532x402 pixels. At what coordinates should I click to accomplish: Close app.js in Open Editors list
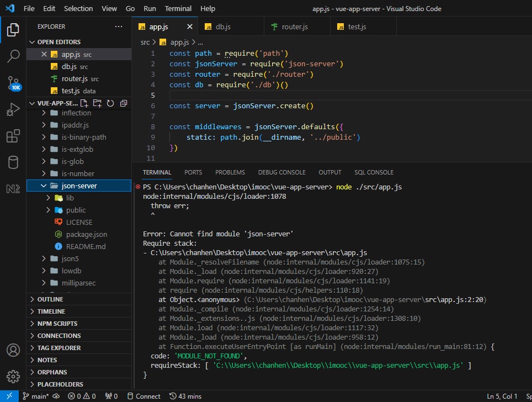pyautogui.click(x=45, y=54)
